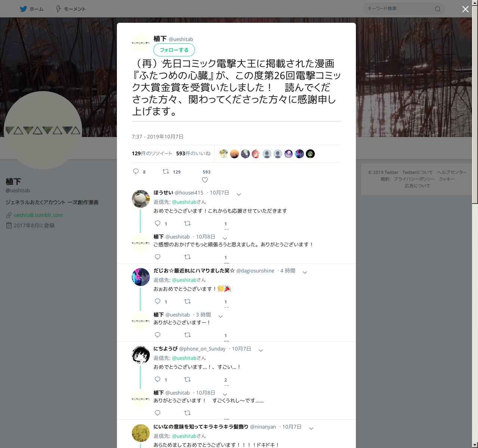The image size is (478, 448).
Task: Click the reply icon on ほうせい's comment
Action: pyautogui.click(x=158, y=223)
